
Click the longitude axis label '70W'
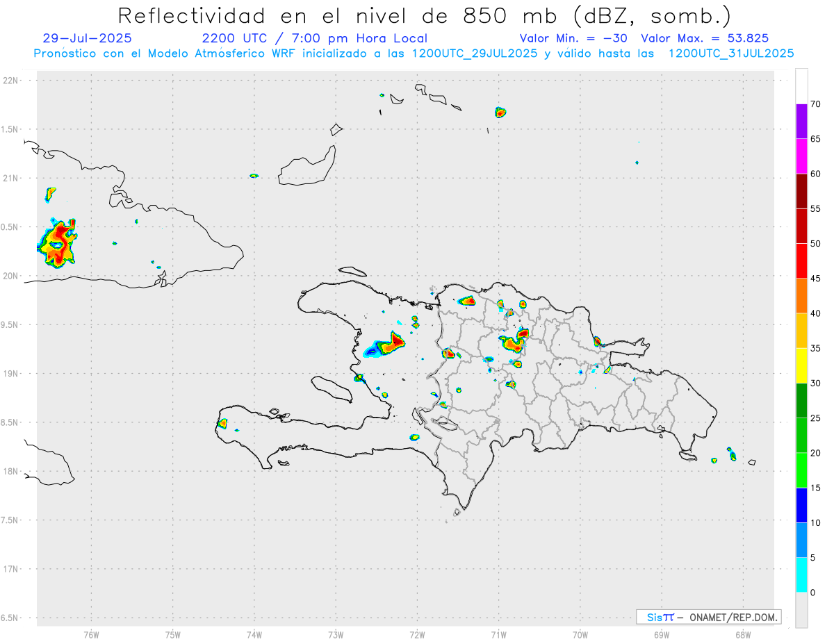coord(580,634)
